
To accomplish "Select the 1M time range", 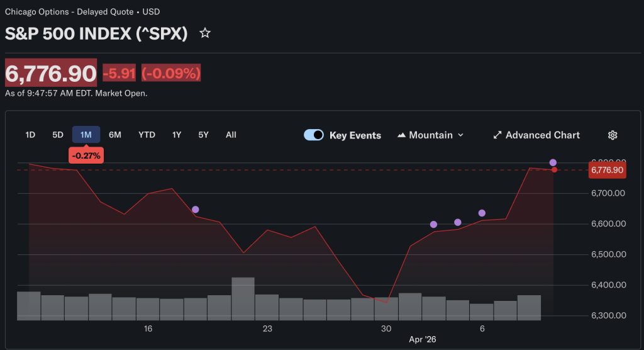I will coord(86,135).
